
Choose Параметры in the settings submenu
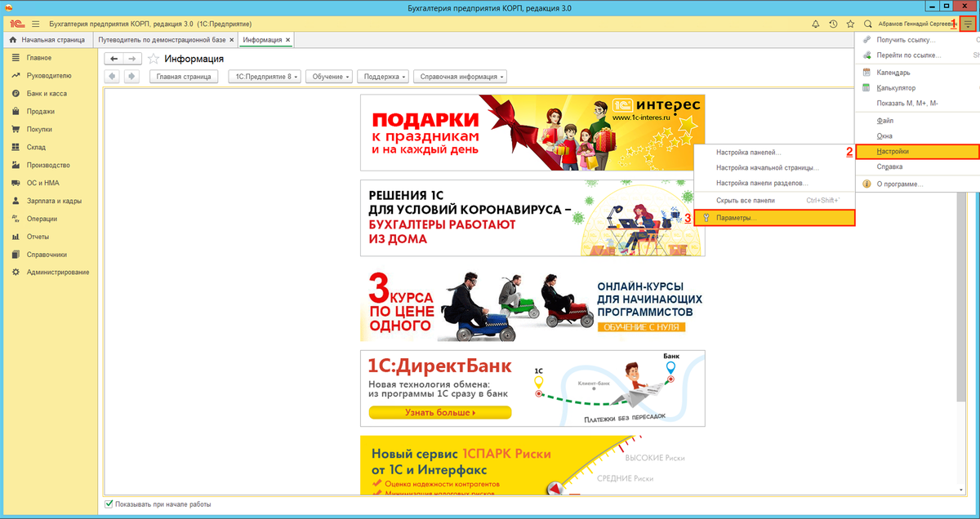coord(774,218)
